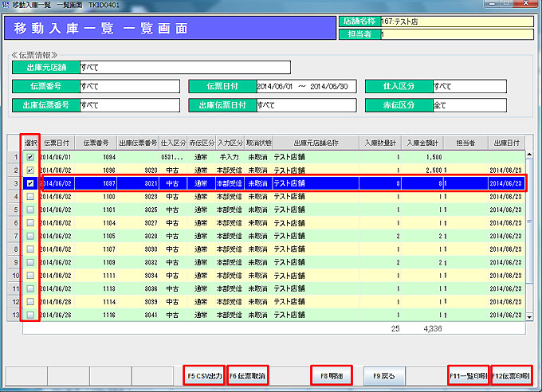
Task: Uncheck the checkbox for slip number 1096
Action: (x=29, y=171)
